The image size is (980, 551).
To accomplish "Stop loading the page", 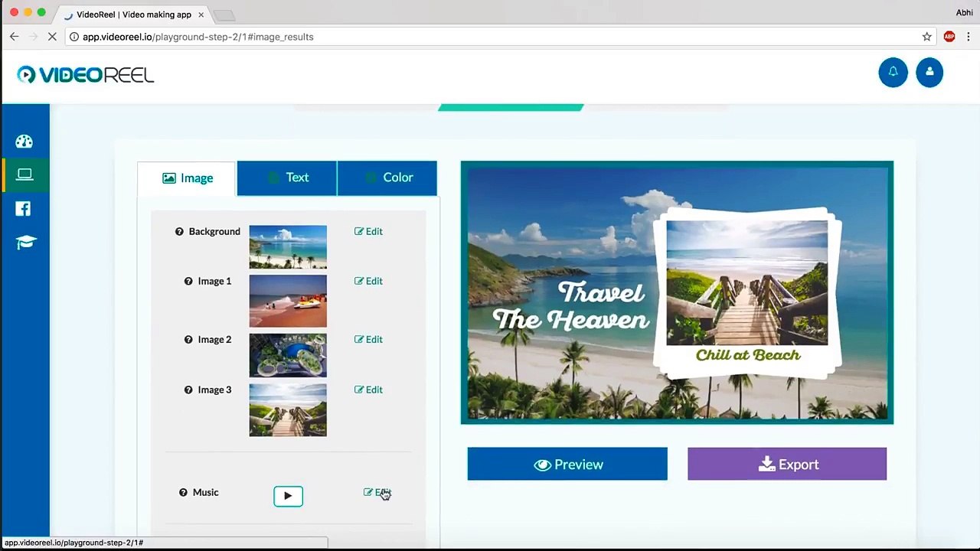I will click(x=52, y=37).
